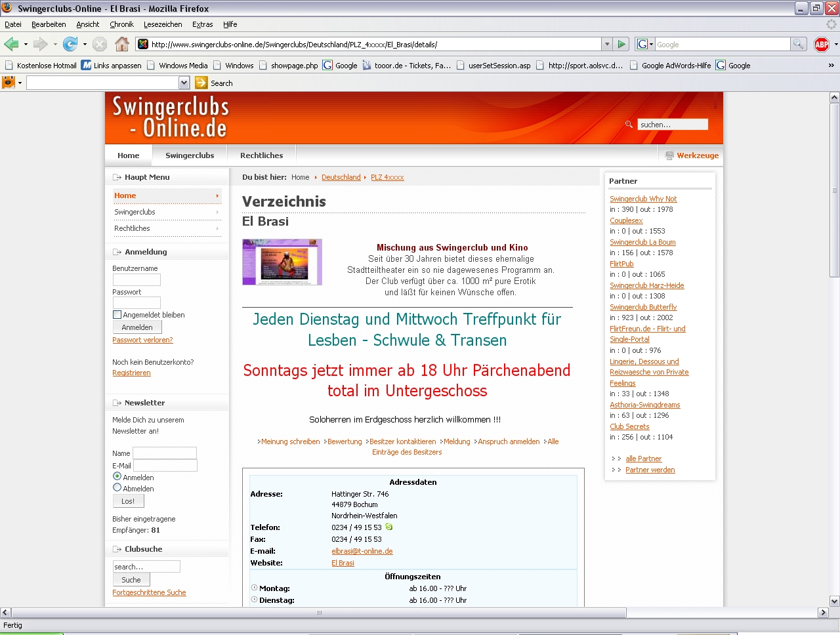Focus the newsletter E-Mail input field
Screen dimensions: 840x635
[165, 465]
